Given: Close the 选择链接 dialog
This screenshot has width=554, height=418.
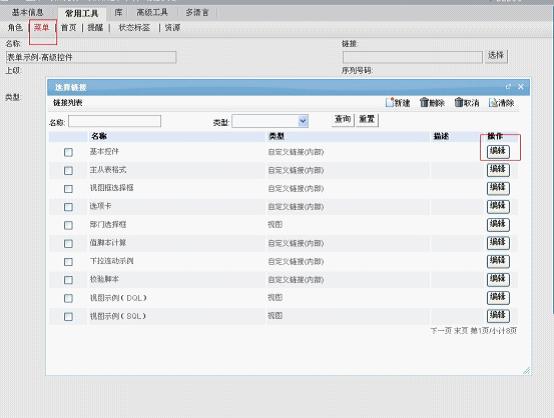Looking at the screenshot, I should 521,87.
